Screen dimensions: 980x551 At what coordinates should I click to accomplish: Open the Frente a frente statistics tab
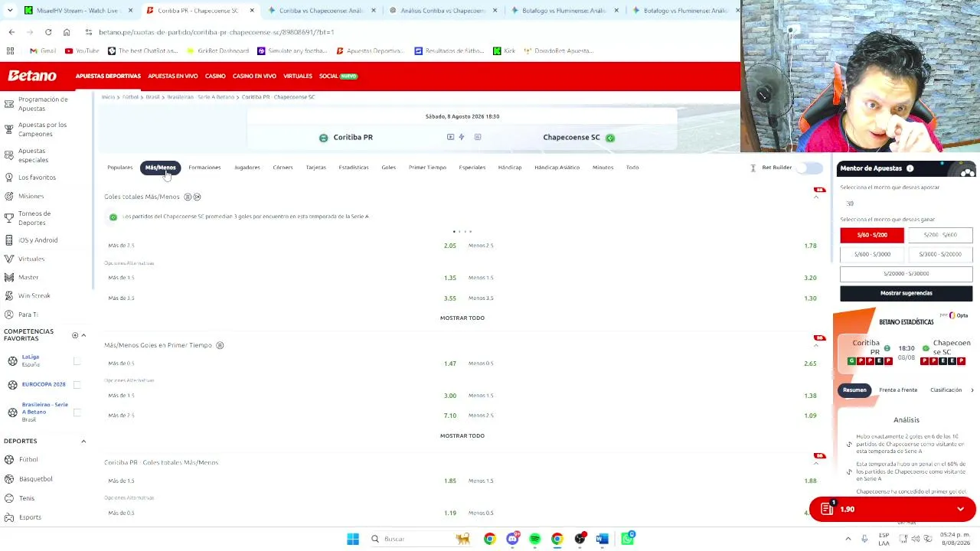pyautogui.click(x=898, y=390)
